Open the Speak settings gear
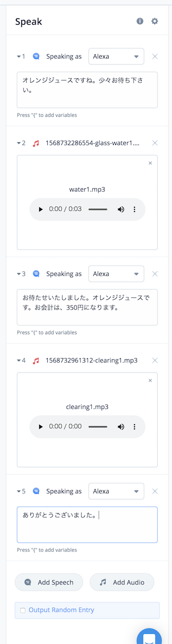Screen dimensions: 172x644 tap(155, 21)
